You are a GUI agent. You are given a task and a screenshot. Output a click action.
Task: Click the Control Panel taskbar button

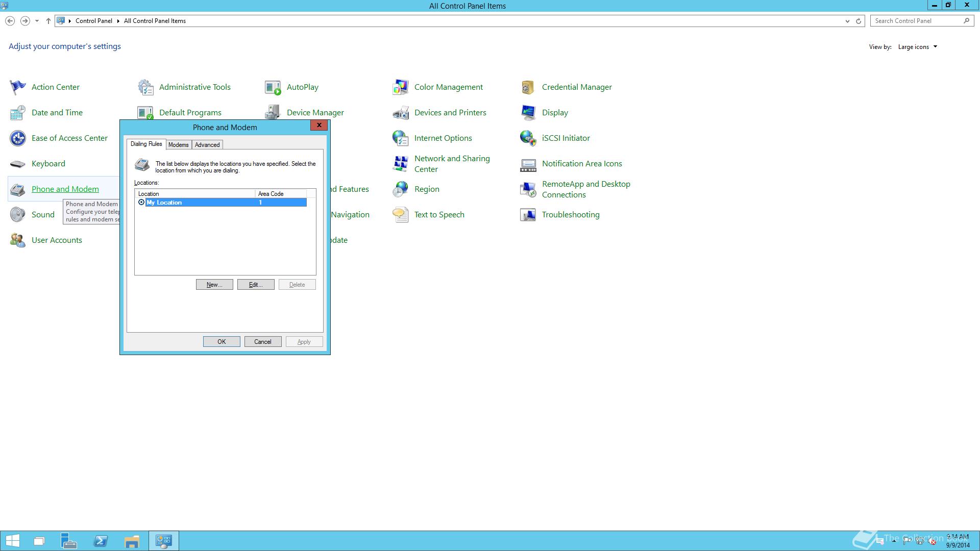164,541
